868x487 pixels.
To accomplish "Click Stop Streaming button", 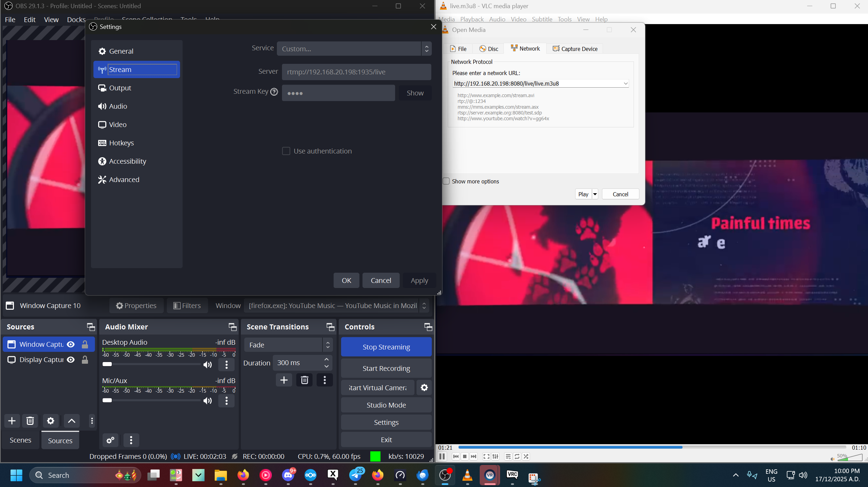I will tap(386, 347).
